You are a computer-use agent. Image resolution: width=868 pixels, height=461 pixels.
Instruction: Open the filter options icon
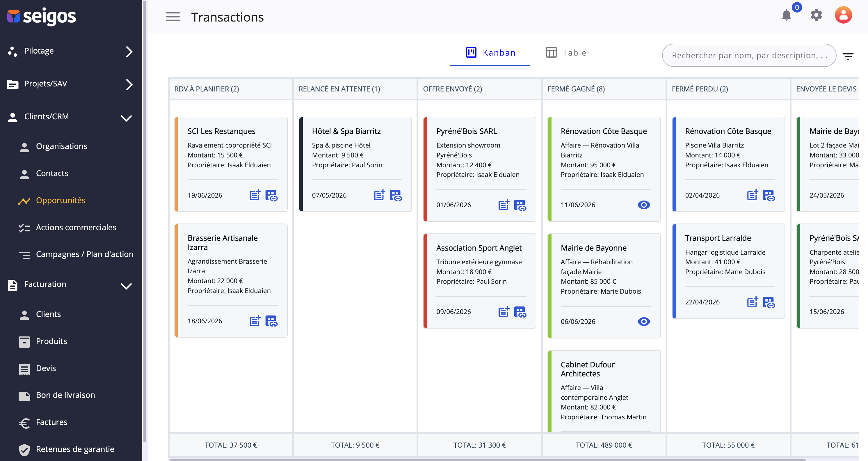(848, 56)
